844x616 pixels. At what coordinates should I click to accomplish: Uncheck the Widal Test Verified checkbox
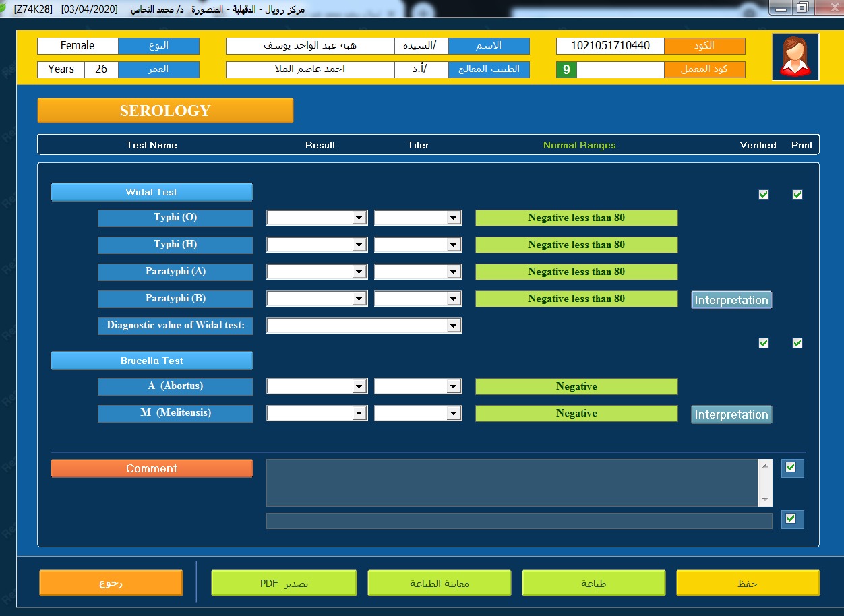point(764,195)
